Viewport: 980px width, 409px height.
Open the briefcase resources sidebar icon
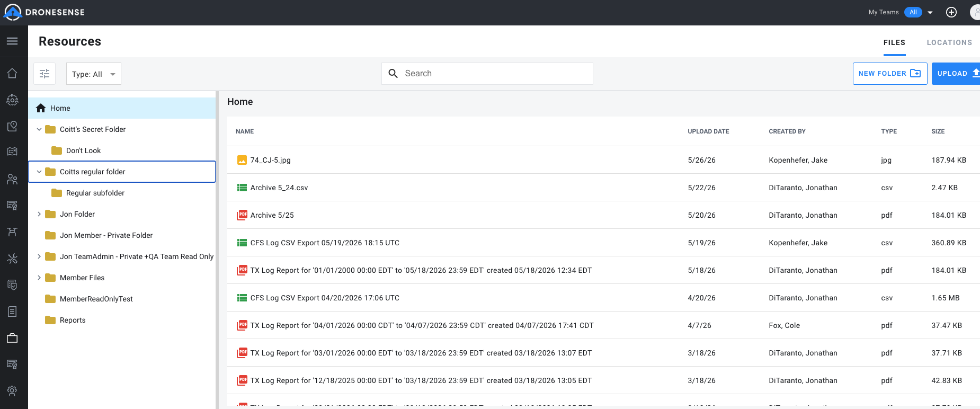pos(12,338)
